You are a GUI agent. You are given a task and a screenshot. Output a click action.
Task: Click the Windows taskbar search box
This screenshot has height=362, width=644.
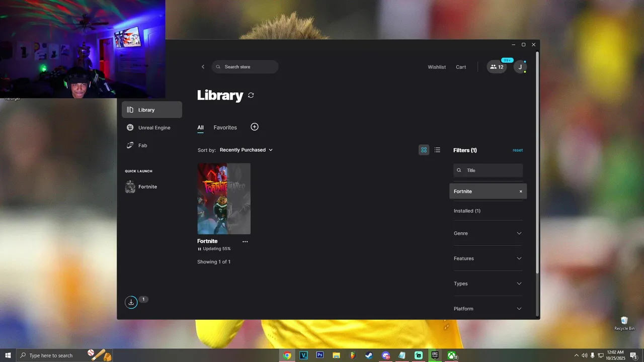[x=64, y=355]
